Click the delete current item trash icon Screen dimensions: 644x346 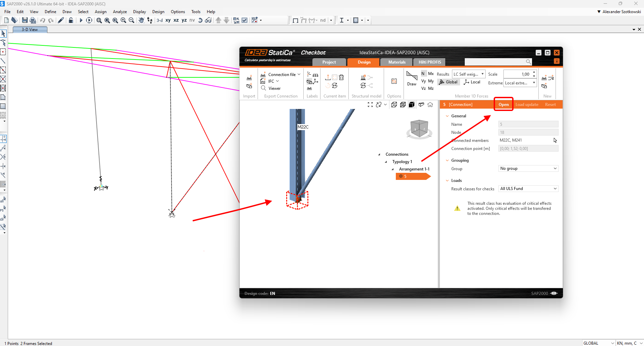pyautogui.click(x=341, y=77)
